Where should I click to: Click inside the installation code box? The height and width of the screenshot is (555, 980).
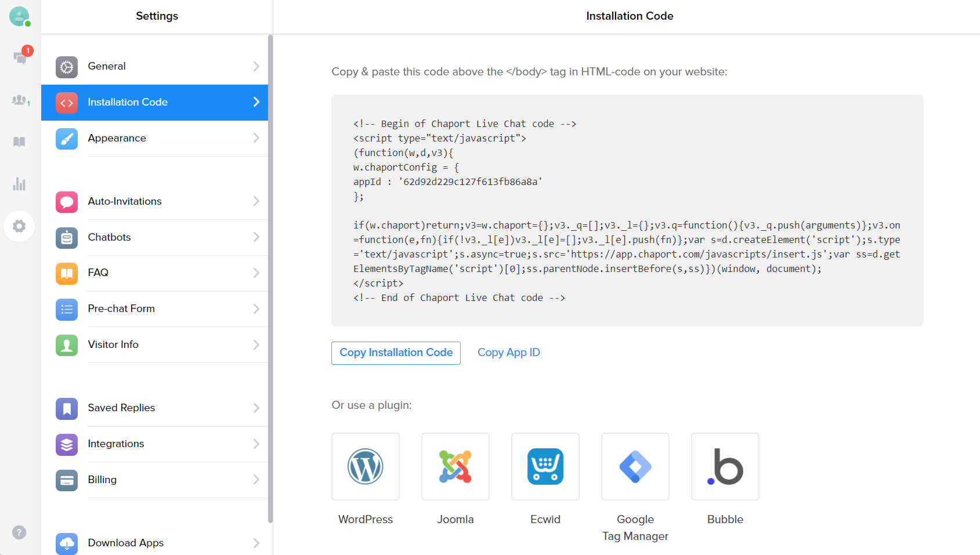pos(627,211)
